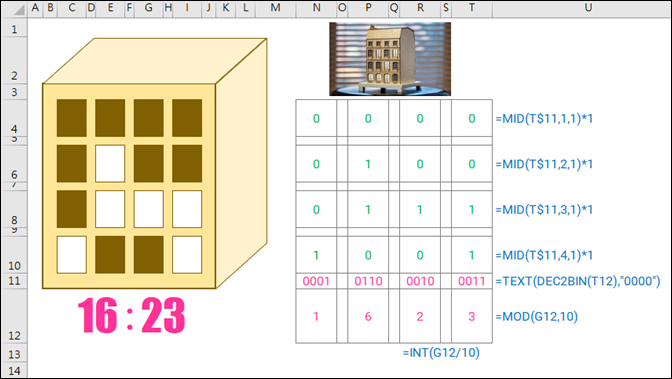Select pink digit 1 in row 12

point(316,316)
